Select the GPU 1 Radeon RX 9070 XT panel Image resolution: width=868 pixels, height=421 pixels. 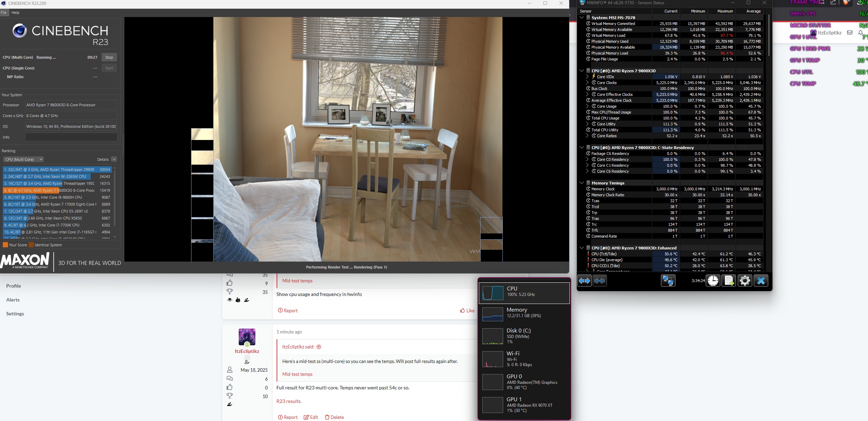pyautogui.click(x=524, y=405)
